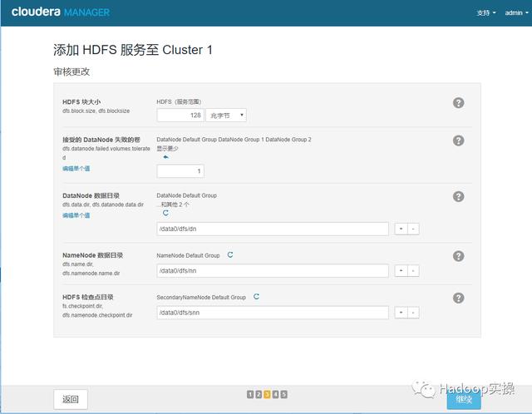Edit the /data0/dfs/dn path field

tap(273, 229)
